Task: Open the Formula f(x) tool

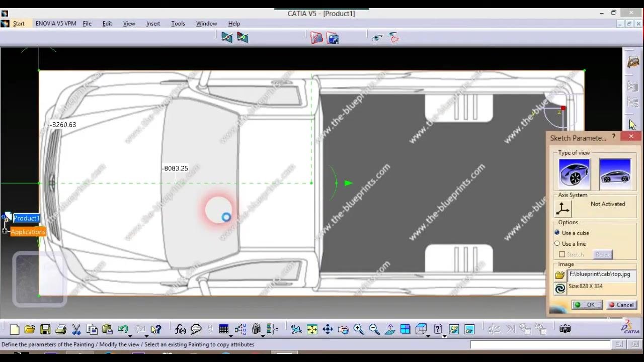Action: (181, 329)
